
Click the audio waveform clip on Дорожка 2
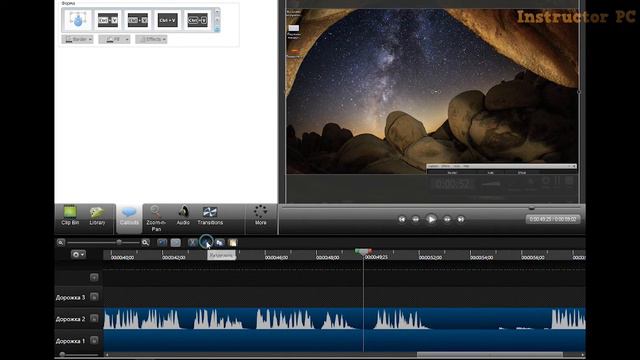point(344,319)
